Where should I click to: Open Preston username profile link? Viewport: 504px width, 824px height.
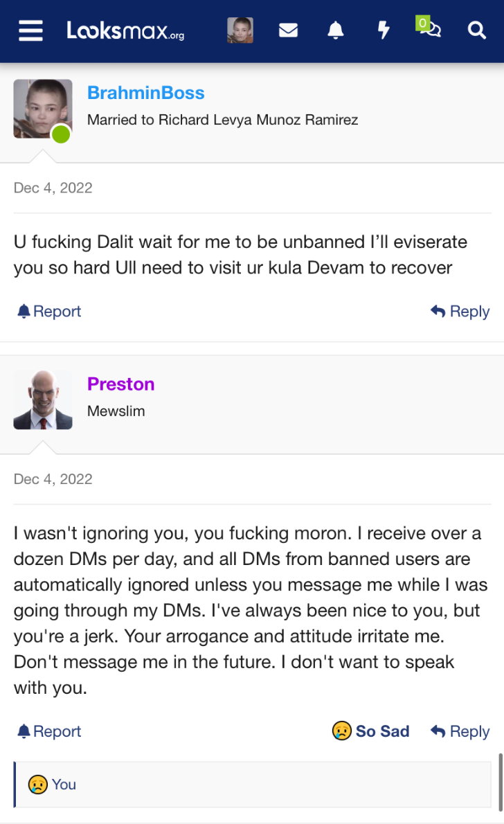121,384
